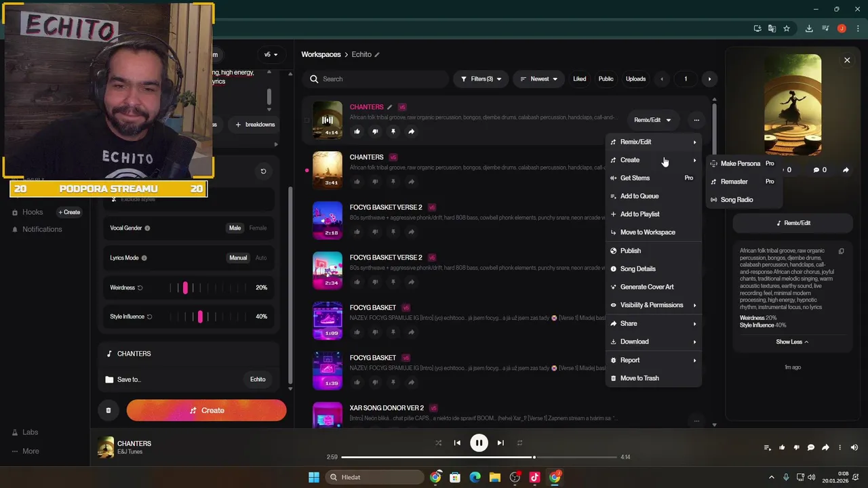The width and height of the screenshot is (868, 488).
Task: Copy the style description in details panel
Action: pos(842,251)
